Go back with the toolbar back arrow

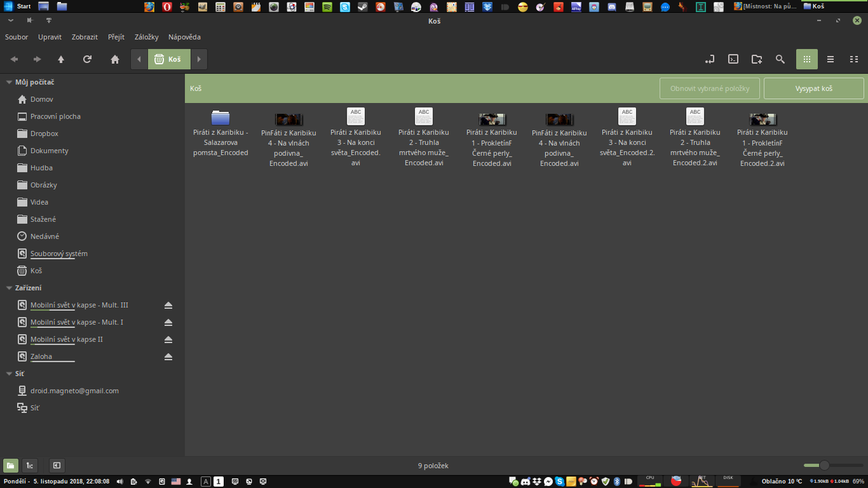click(x=14, y=59)
